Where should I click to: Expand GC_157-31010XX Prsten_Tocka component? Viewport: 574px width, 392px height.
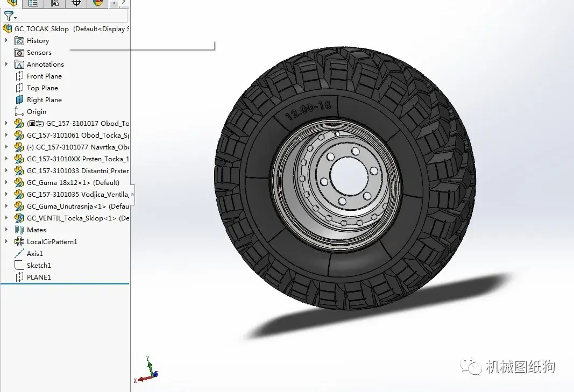coord(6,159)
